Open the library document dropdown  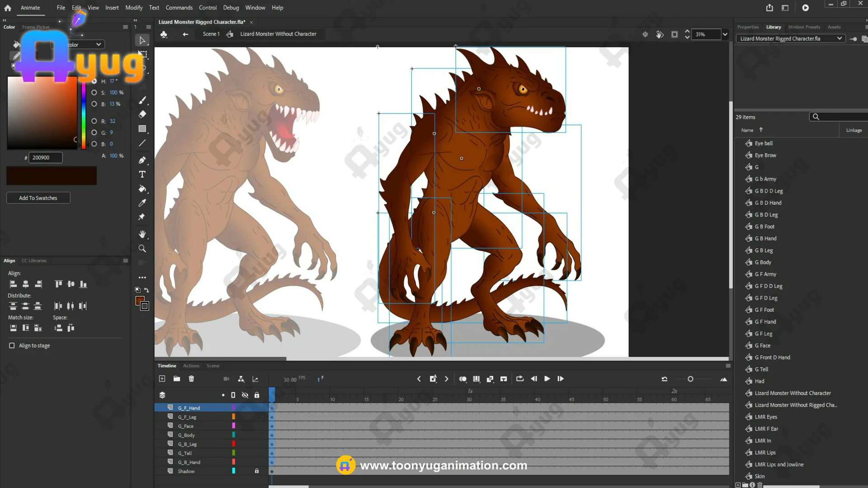[839, 38]
